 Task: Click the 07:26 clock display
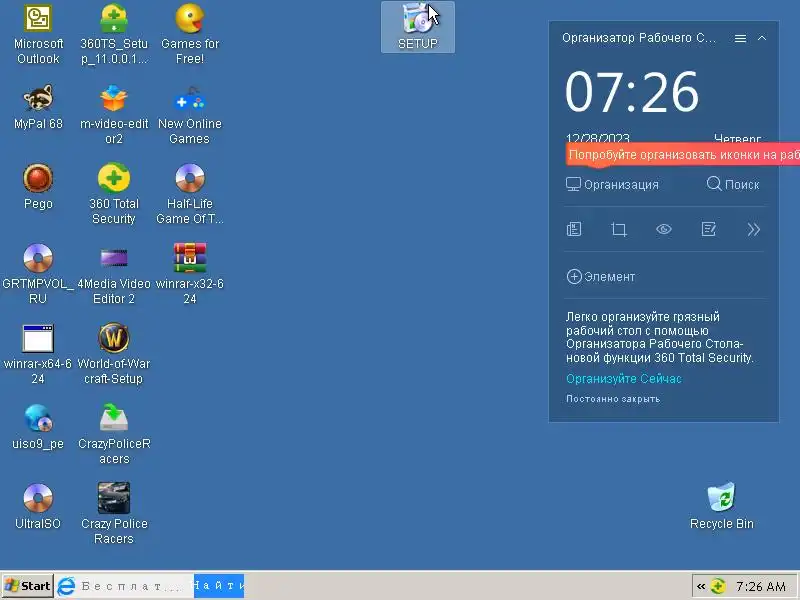632,92
